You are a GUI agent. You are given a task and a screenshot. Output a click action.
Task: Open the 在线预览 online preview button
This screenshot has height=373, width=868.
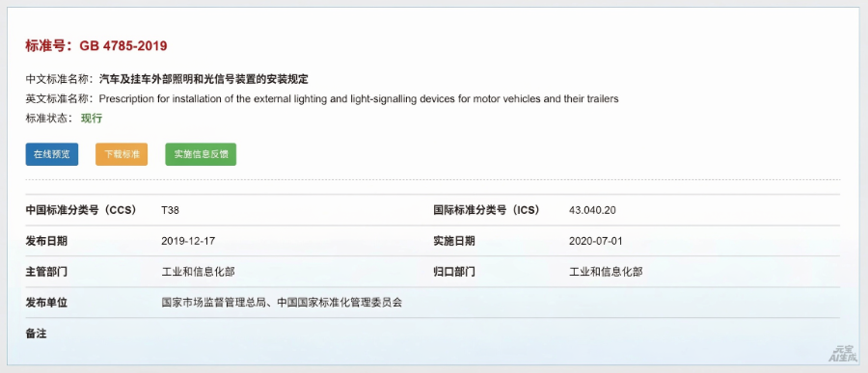(52, 154)
